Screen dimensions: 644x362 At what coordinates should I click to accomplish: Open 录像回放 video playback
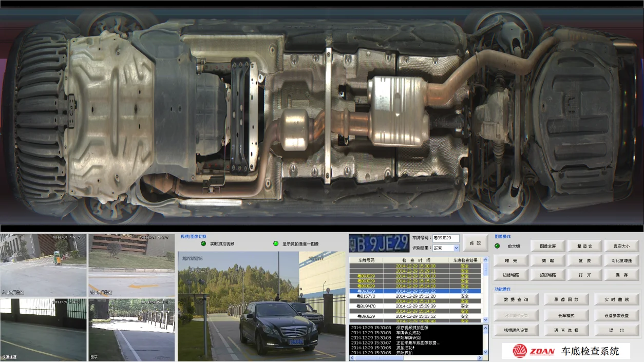566,299
